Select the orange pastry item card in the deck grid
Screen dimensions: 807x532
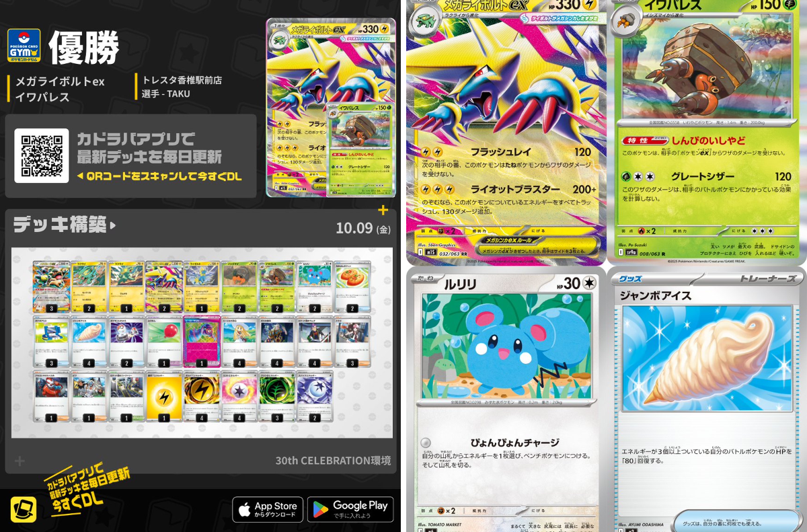(352, 287)
